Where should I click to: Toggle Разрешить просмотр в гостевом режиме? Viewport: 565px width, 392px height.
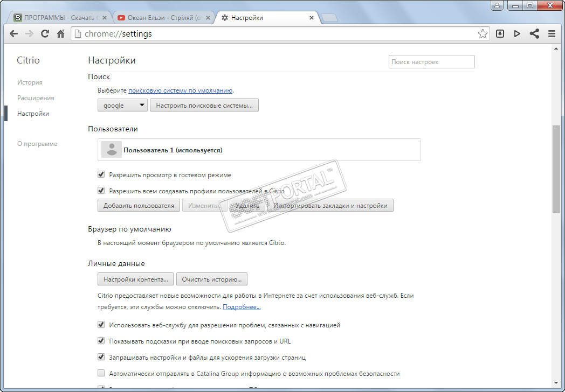tap(101, 174)
